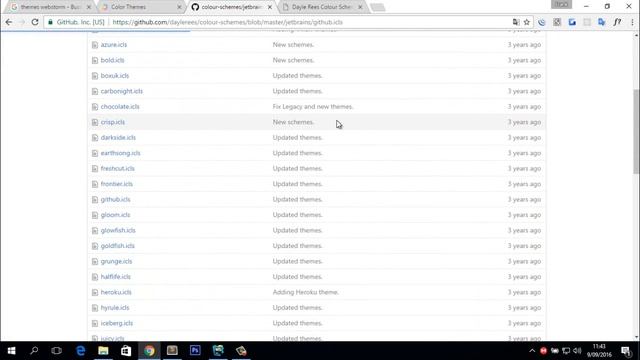
Task: Go forward to the next page
Action: tap(22, 22)
